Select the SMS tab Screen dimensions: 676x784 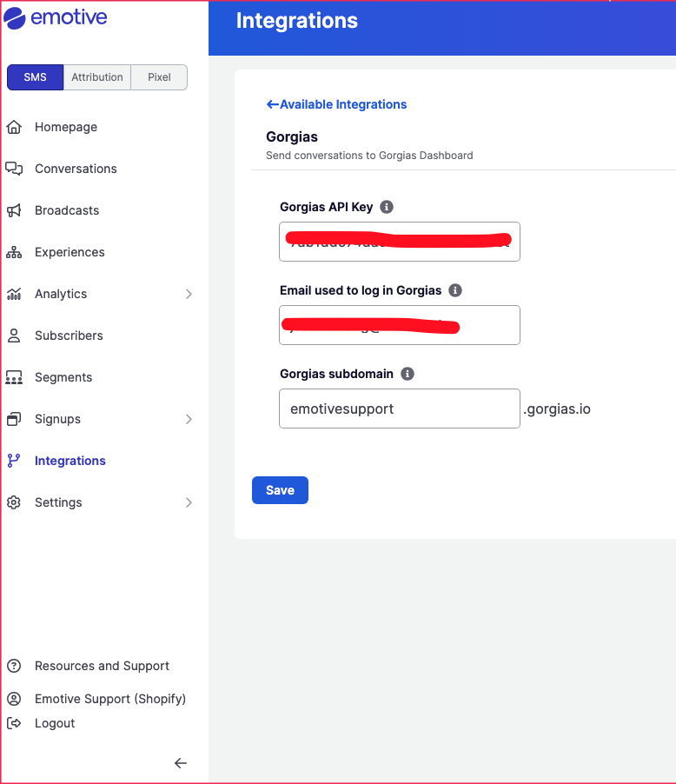(x=35, y=77)
